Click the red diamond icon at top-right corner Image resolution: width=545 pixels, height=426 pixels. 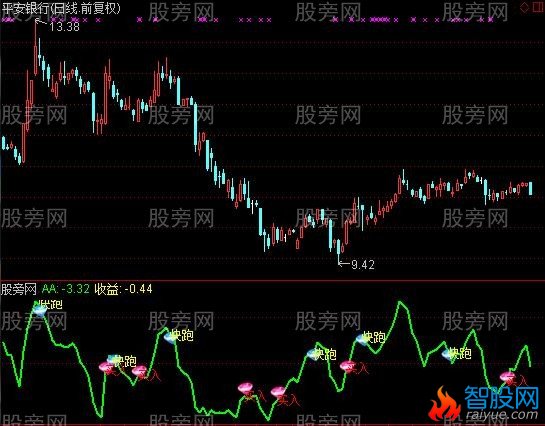(x=524, y=7)
